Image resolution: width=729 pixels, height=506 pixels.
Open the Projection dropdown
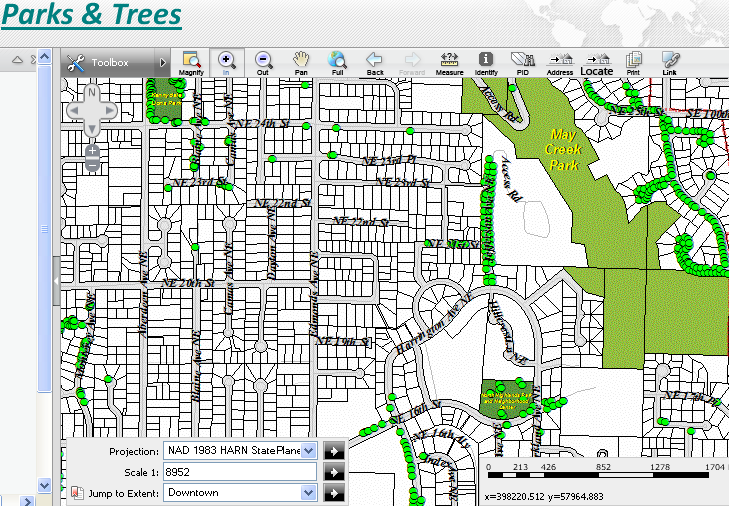point(308,451)
